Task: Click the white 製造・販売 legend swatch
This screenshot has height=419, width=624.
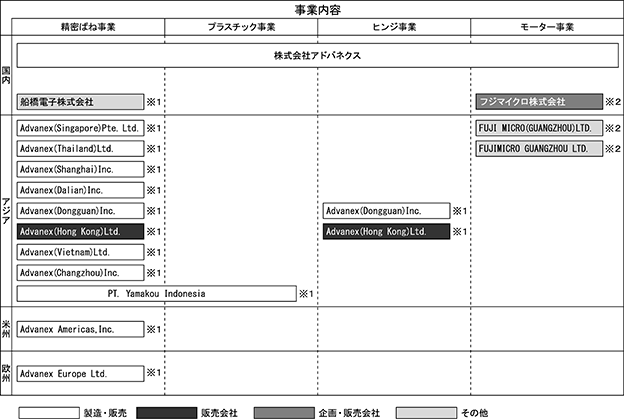Action: pyautogui.click(x=49, y=413)
